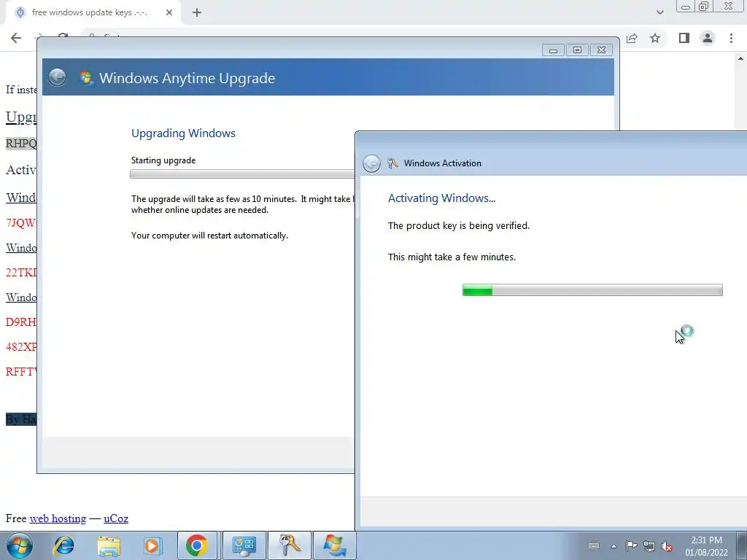Open the on-screen keyboard tray icon
747x560 pixels.
[594, 545]
